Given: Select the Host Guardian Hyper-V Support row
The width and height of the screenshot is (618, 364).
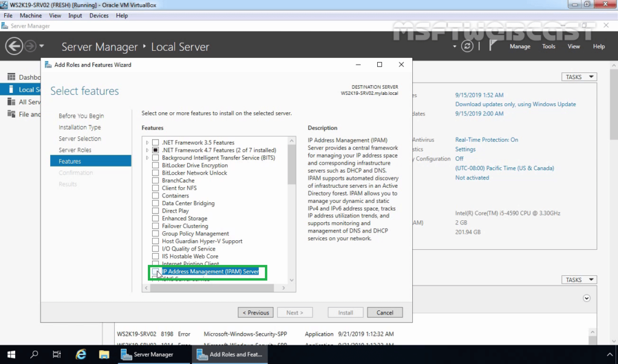Looking at the screenshot, I should click(202, 241).
